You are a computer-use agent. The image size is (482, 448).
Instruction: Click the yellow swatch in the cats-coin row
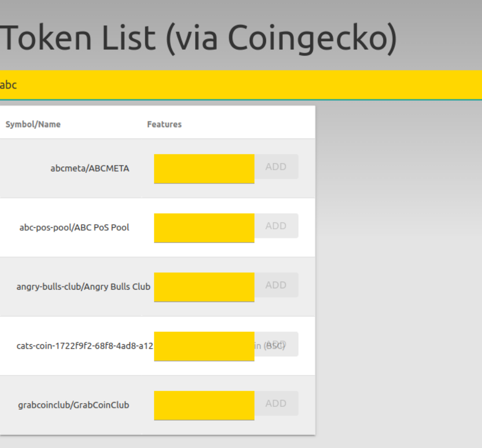click(203, 345)
